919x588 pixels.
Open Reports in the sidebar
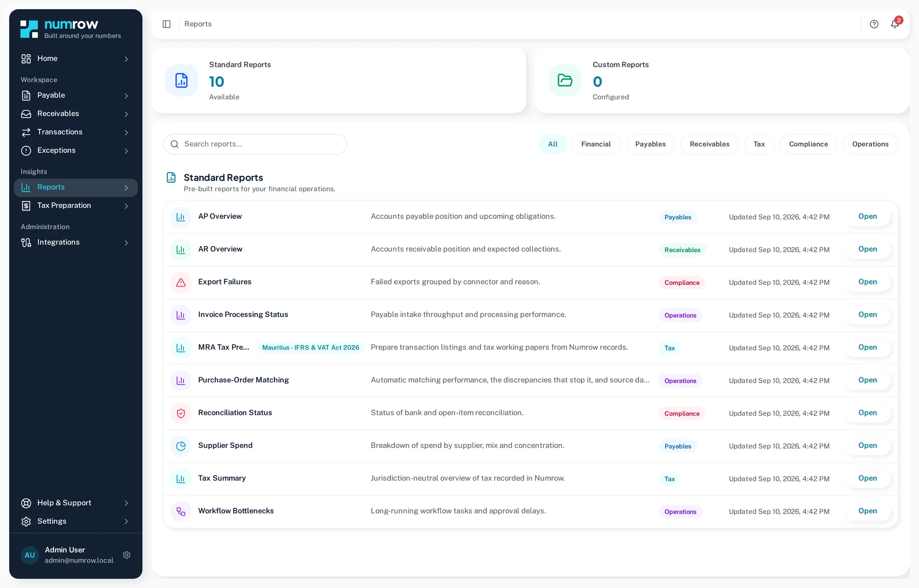[76, 188]
